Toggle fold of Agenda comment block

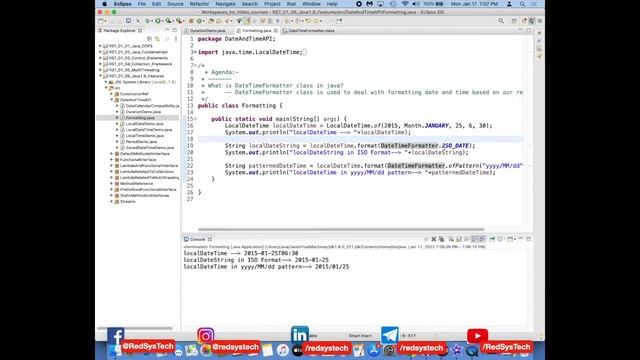[x=195, y=65]
